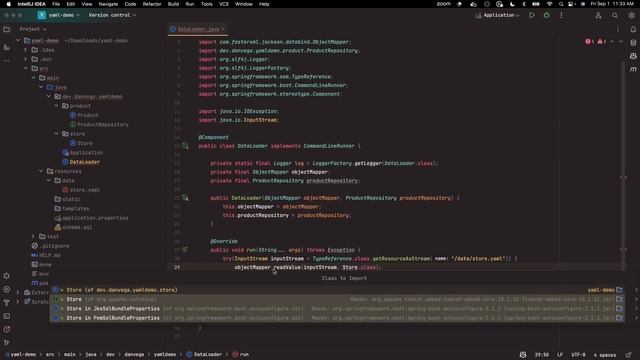Toggle the Project tool window folder icon

click(x=7, y=29)
